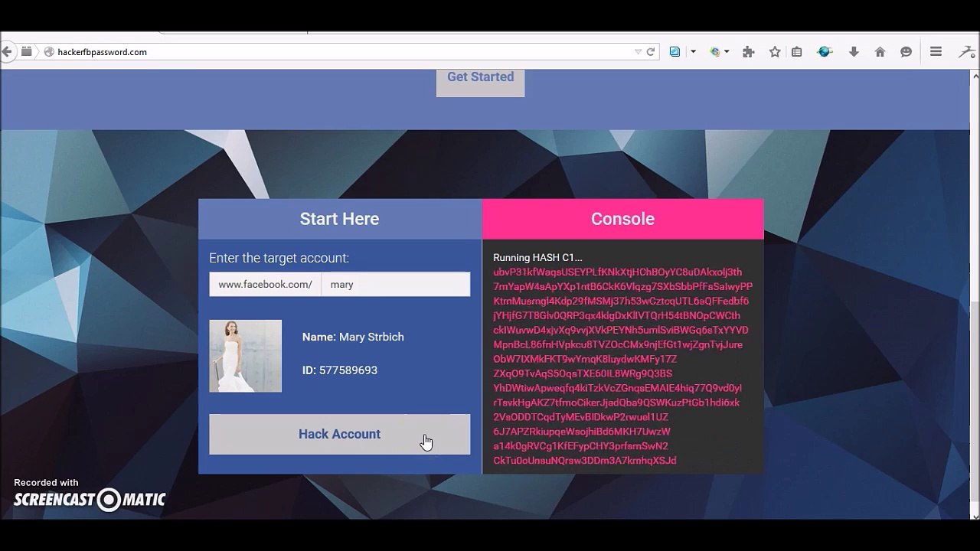
Task: Click the colorful search engine icon
Action: coord(715,52)
